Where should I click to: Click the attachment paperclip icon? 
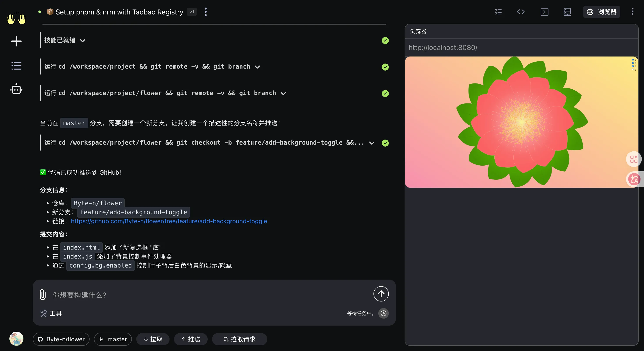tap(42, 294)
